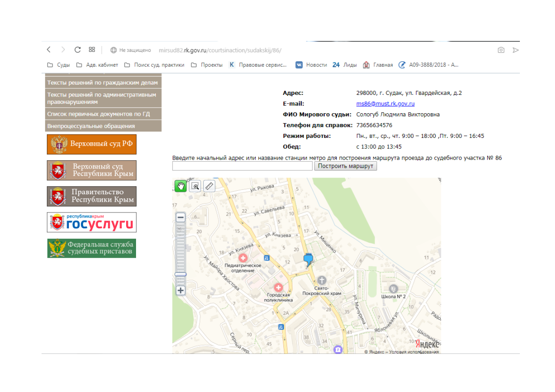Take snapshot with camera icon in address bar
The height and width of the screenshot is (392, 555).
point(501,50)
